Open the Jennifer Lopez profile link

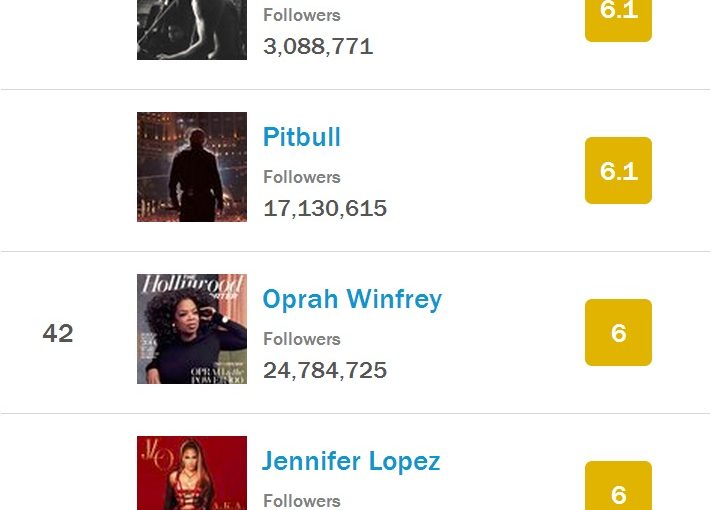pyautogui.click(x=351, y=461)
